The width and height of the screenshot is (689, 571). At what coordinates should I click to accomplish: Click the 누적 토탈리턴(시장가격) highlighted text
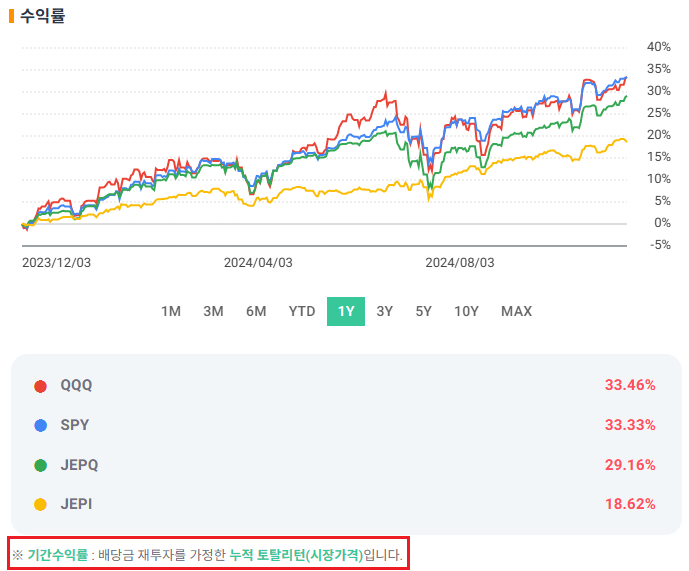[296, 555]
